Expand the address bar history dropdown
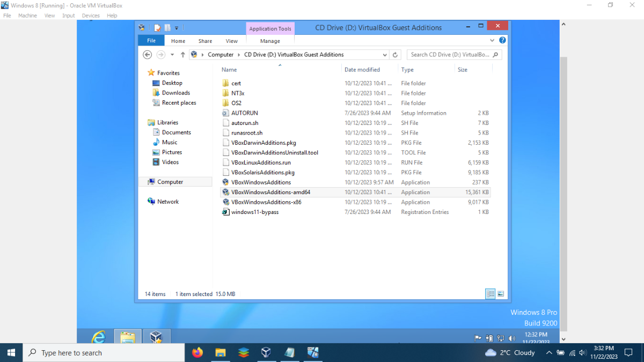This screenshot has height=362, width=644. (385, 55)
